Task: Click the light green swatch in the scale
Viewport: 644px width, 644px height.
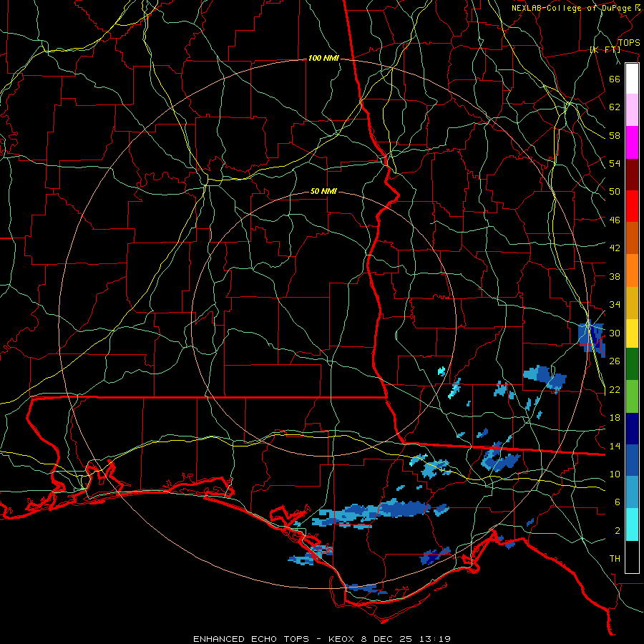Action: [x=632, y=396]
